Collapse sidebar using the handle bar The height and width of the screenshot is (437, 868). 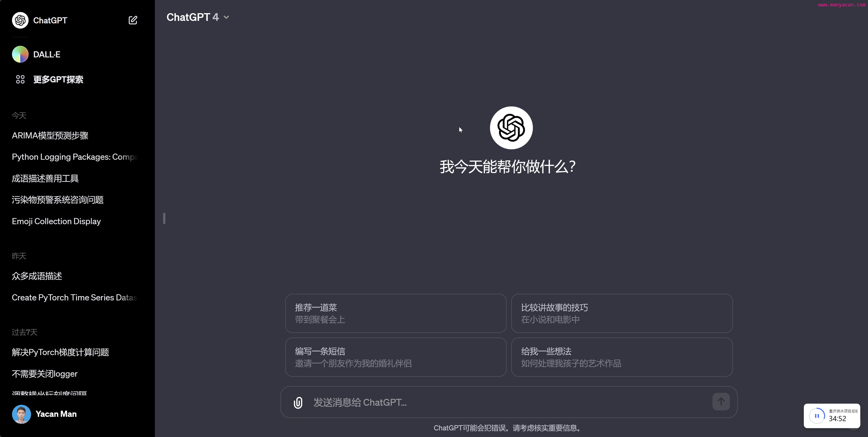coord(164,218)
